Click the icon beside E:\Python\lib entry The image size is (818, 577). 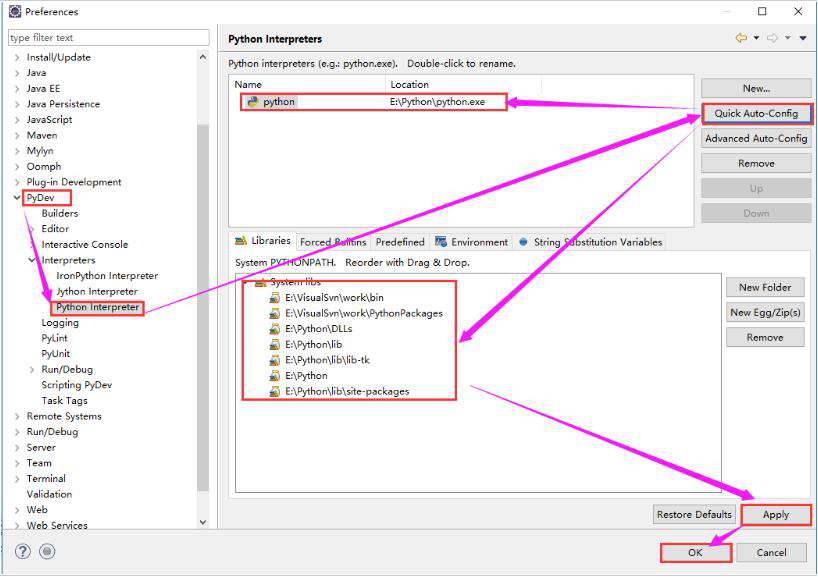coord(274,345)
